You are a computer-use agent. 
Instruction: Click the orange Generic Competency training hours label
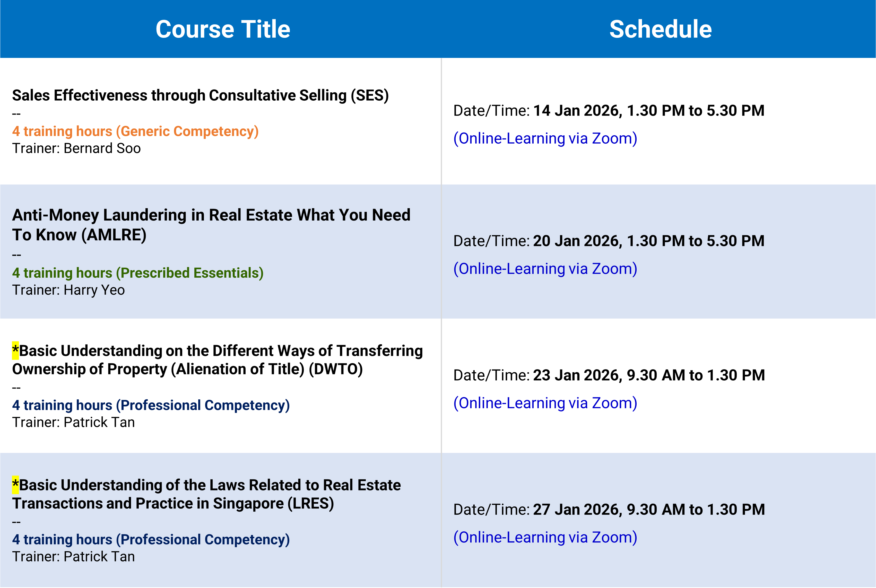click(x=135, y=131)
